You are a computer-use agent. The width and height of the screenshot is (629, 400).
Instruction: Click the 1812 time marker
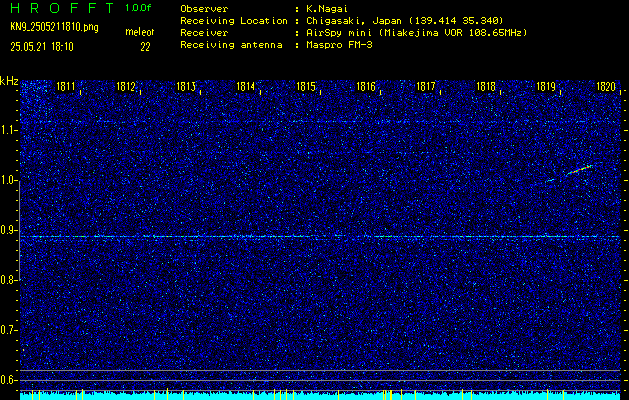pyautogui.click(x=126, y=86)
